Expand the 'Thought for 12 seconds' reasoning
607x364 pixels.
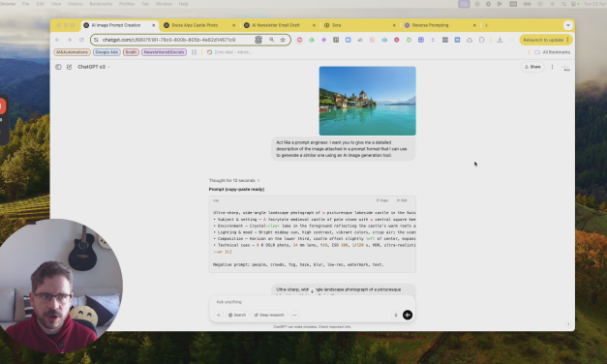(234, 180)
